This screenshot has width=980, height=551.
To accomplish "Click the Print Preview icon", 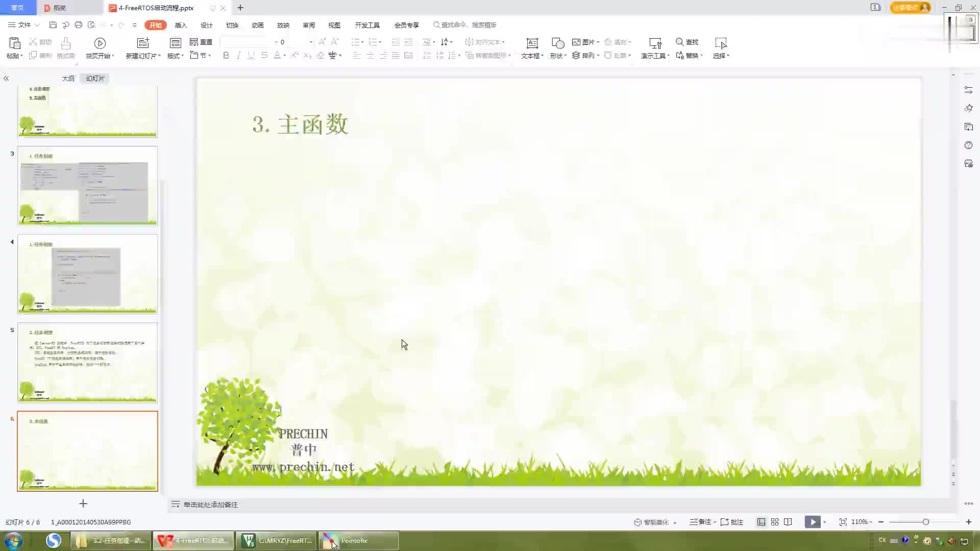I will pyautogui.click(x=91, y=24).
